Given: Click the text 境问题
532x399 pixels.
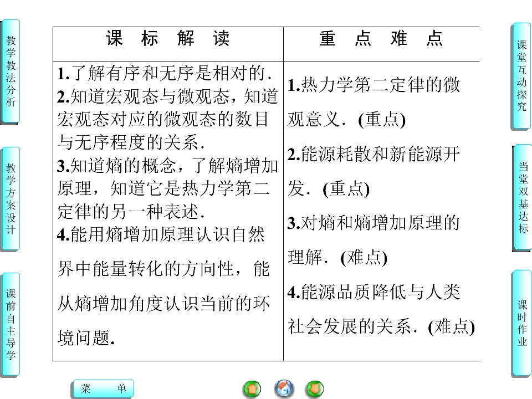Looking at the screenshot, I should point(86,338).
